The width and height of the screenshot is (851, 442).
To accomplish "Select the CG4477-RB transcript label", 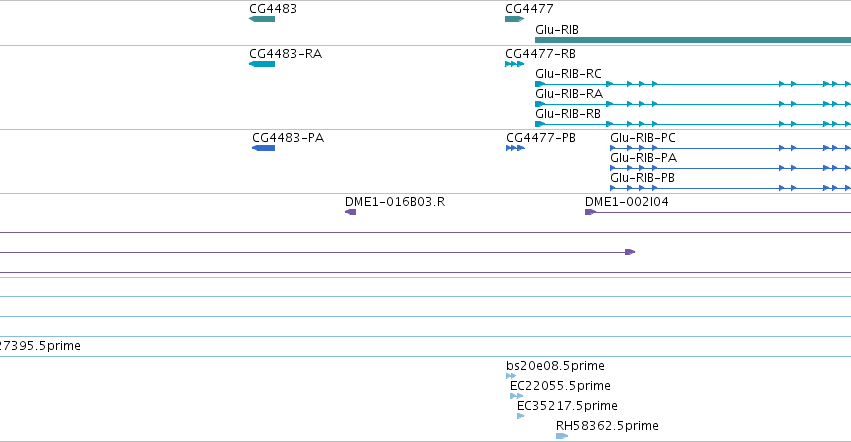I will coord(541,54).
